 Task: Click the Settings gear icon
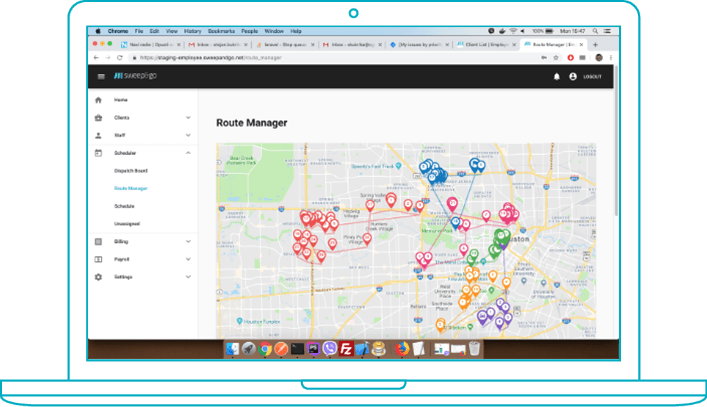tap(98, 277)
